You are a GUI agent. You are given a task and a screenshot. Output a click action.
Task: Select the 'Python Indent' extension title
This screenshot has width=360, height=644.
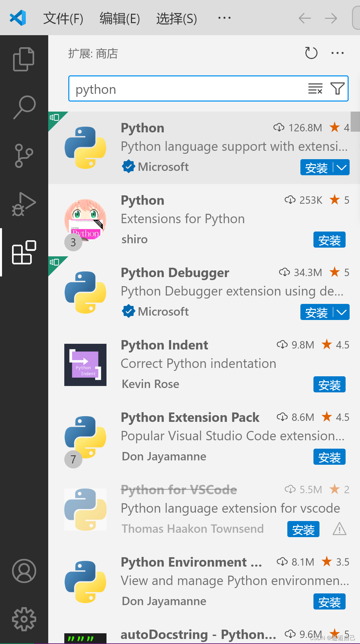164,345
